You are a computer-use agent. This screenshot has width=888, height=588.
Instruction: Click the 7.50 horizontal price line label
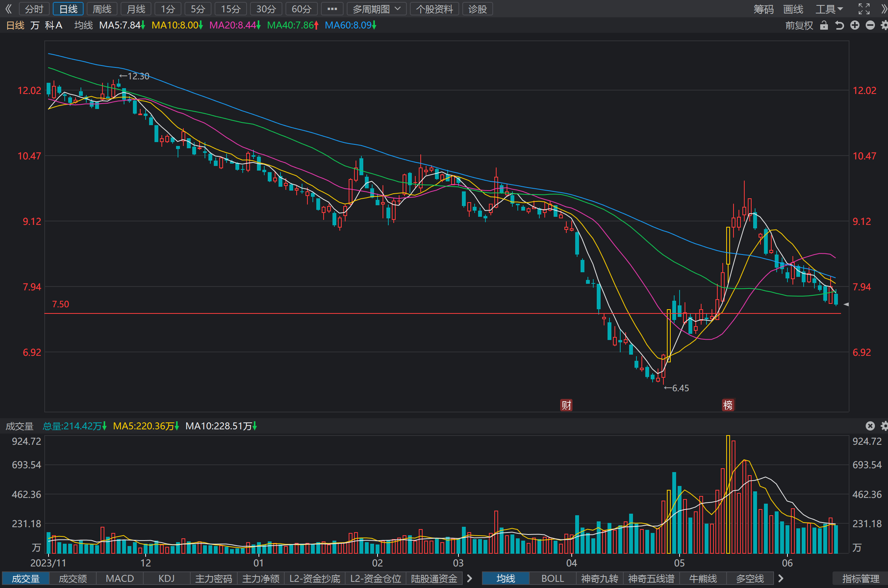pos(60,304)
